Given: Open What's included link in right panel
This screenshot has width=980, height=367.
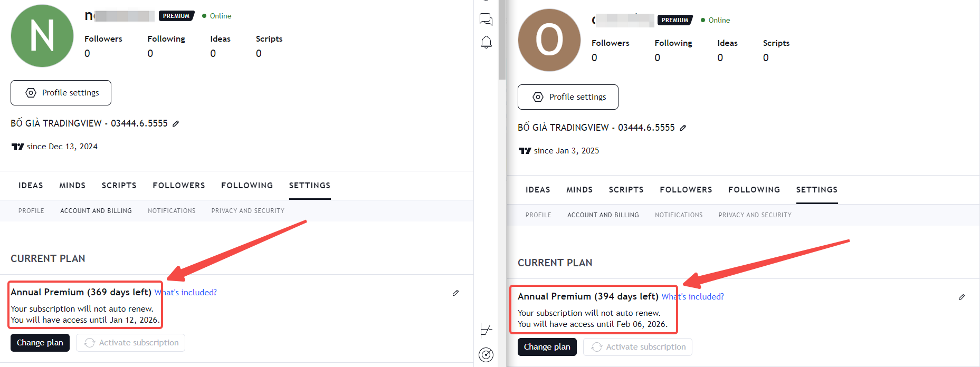Looking at the screenshot, I should point(693,296).
